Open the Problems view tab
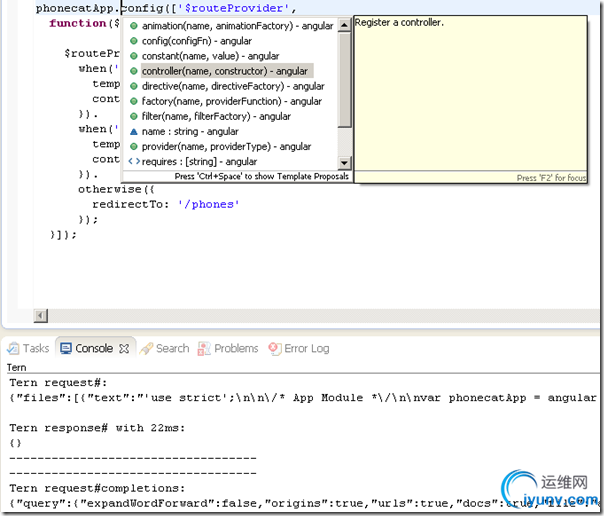This screenshot has height=516, width=604. 228,348
